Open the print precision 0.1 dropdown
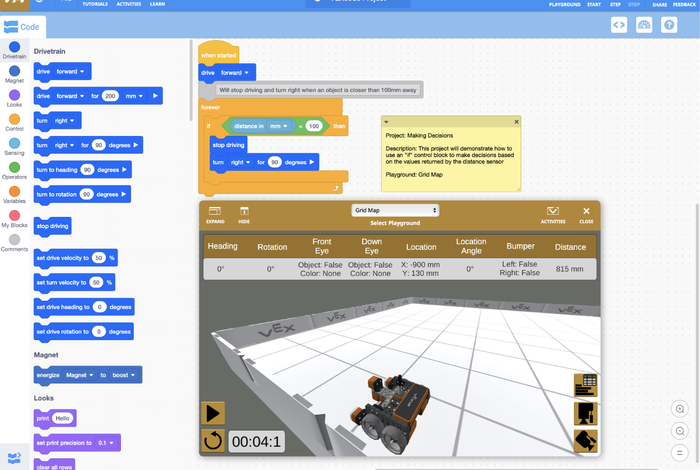 [106, 443]
